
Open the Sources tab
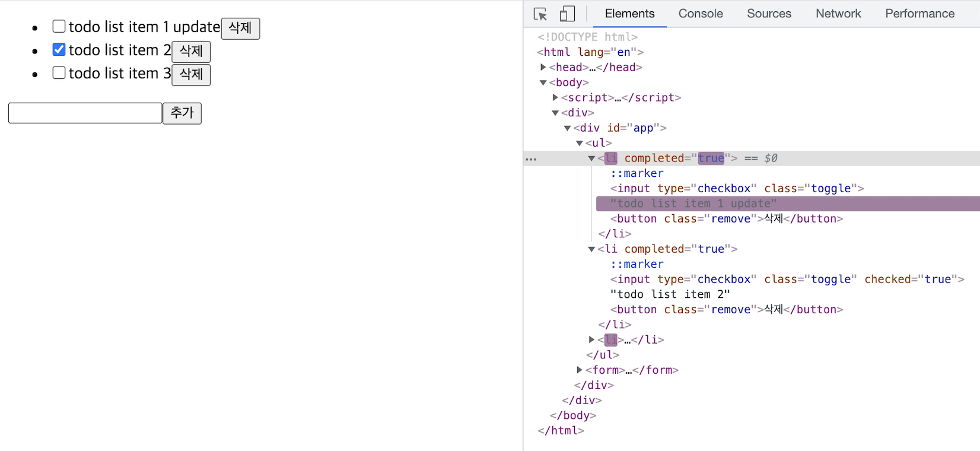(769, 14)
